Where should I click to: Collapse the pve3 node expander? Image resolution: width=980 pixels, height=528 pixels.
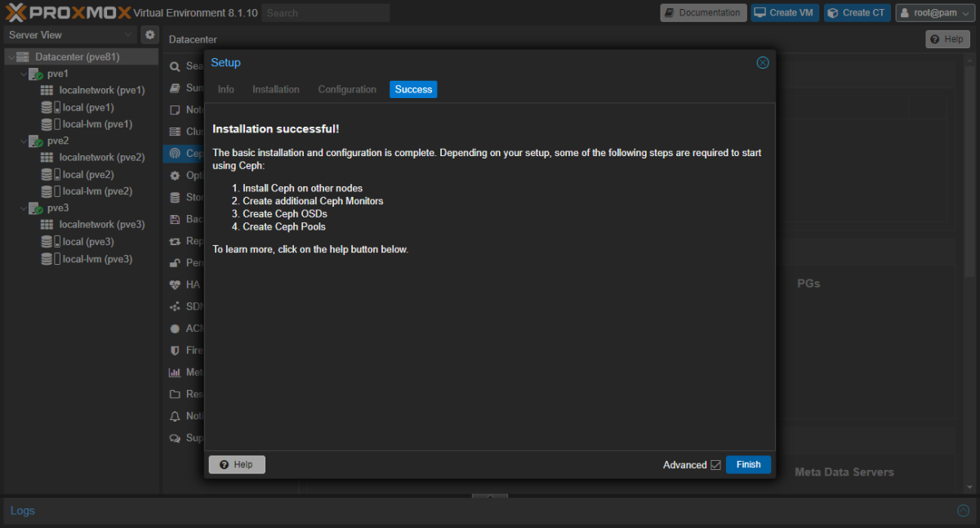23,208
